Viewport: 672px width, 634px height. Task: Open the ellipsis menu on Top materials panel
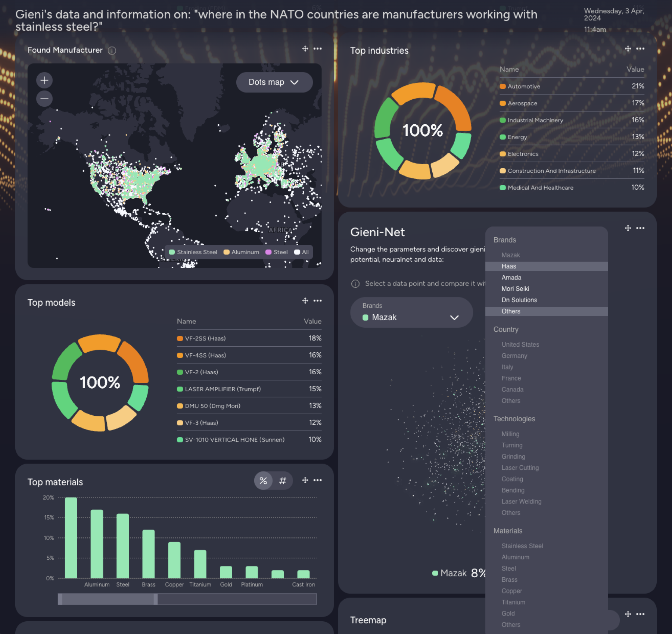point(317,481)
